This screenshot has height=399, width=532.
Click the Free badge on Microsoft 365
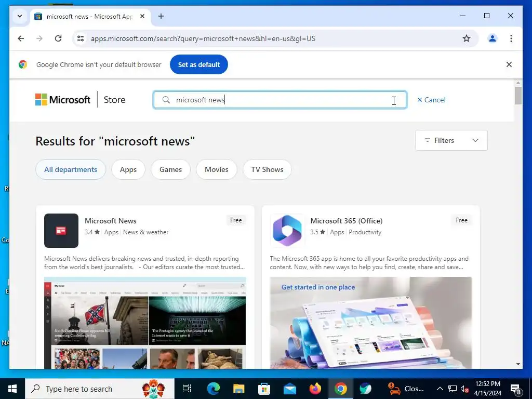click(461, 220)
